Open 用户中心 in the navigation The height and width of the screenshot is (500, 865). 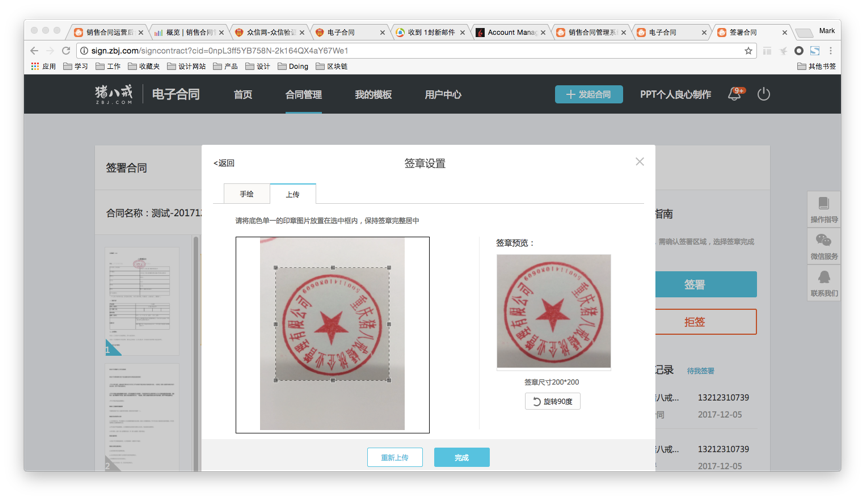click(442, 94)
